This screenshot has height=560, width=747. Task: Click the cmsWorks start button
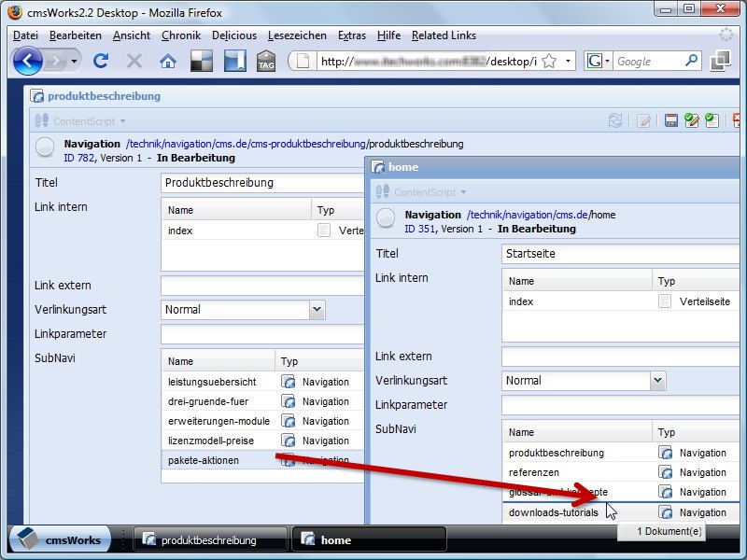pos(60,539)
